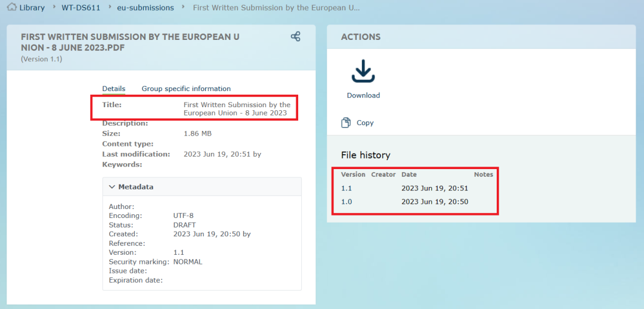Viewport: 644px width, 309px height.
Task: Open Library in the breadcrumb
Action: point(32,7)
